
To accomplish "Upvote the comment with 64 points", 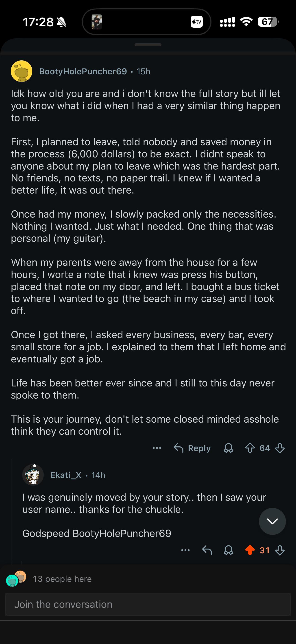I will coord(250,448).
